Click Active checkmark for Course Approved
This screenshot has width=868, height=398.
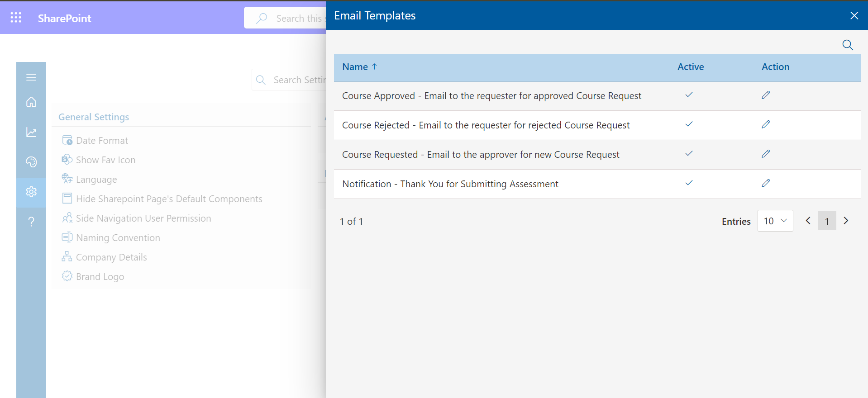click(x=689, y=95)
